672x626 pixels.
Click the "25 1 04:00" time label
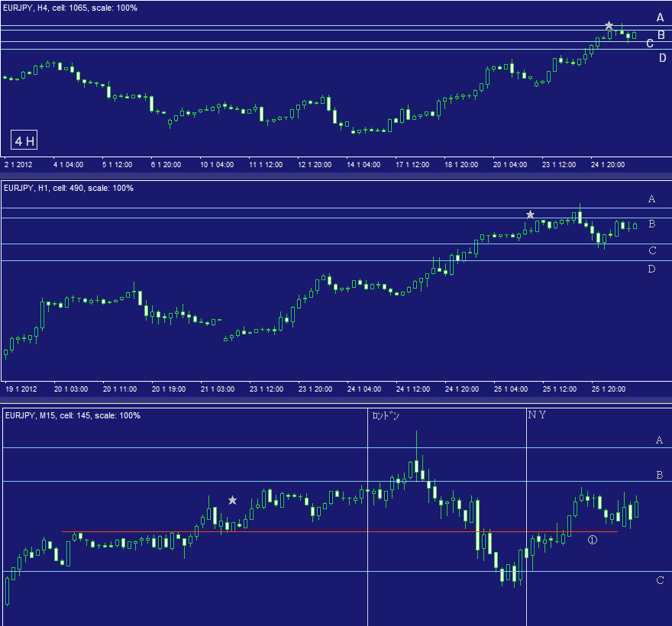(510, 389)
